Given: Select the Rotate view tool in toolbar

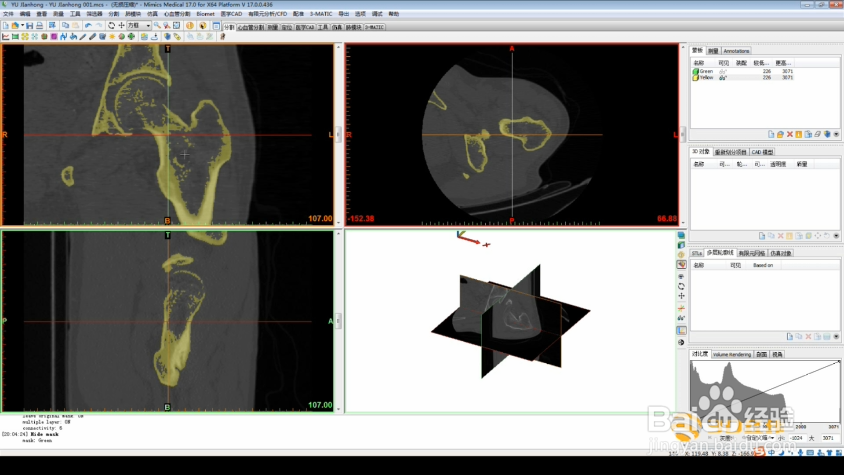Looking at the screenshot, I should click(x=111, y=25).
